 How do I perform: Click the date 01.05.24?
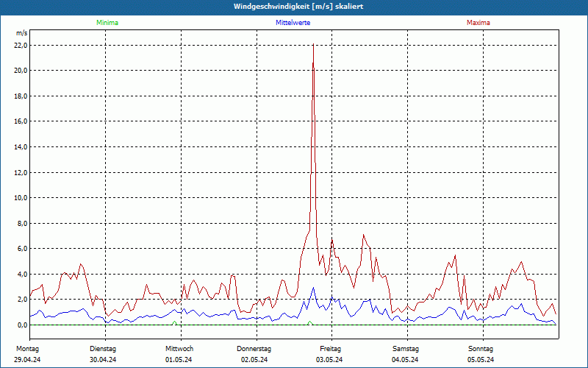pyautogui.click(x=179, y=360)
